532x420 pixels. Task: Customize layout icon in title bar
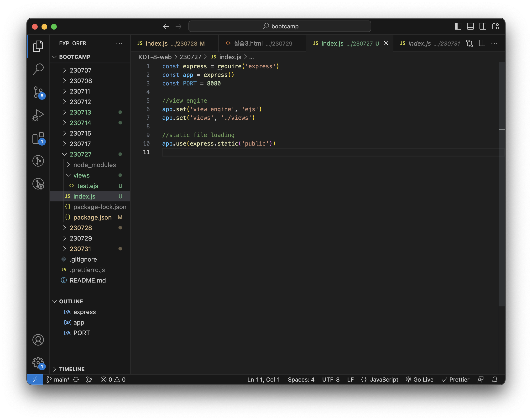pos(495,26)
